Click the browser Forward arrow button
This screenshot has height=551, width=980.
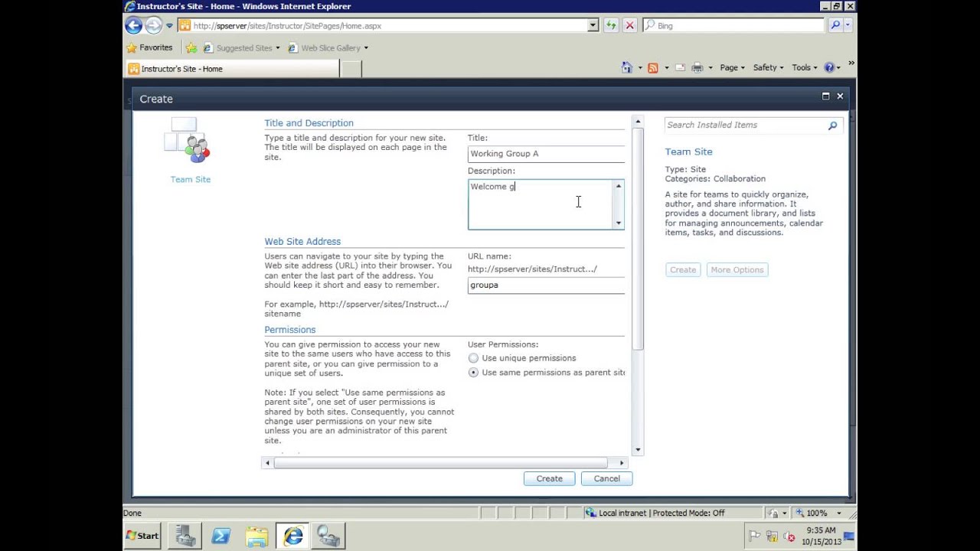154,25
